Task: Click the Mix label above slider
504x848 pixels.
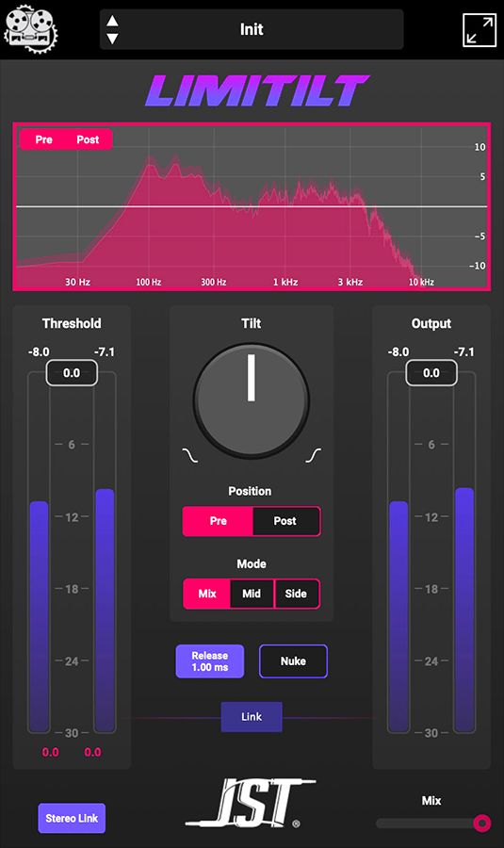Action: point(431,801)
